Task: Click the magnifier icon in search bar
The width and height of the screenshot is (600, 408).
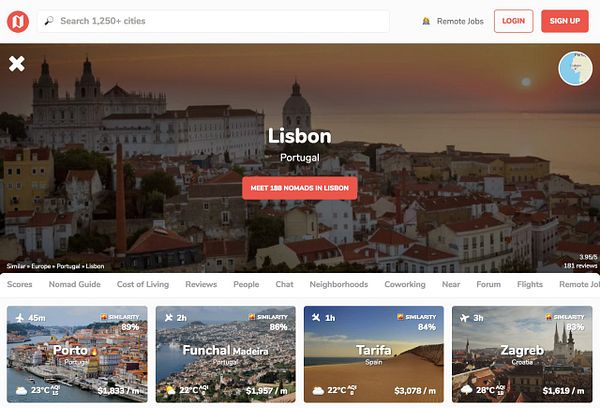Action: (x=49, y=21)
